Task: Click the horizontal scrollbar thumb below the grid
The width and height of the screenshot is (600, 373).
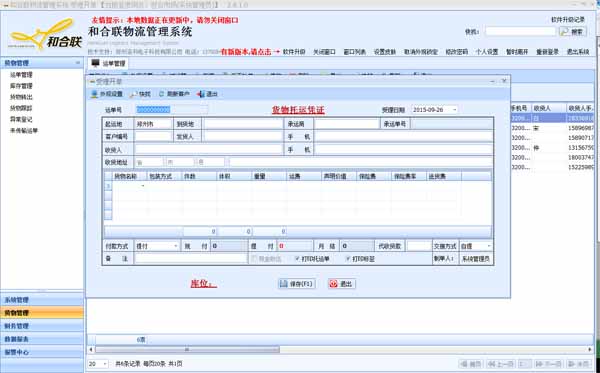Action: pyautogui.click(x=188, y=350)
